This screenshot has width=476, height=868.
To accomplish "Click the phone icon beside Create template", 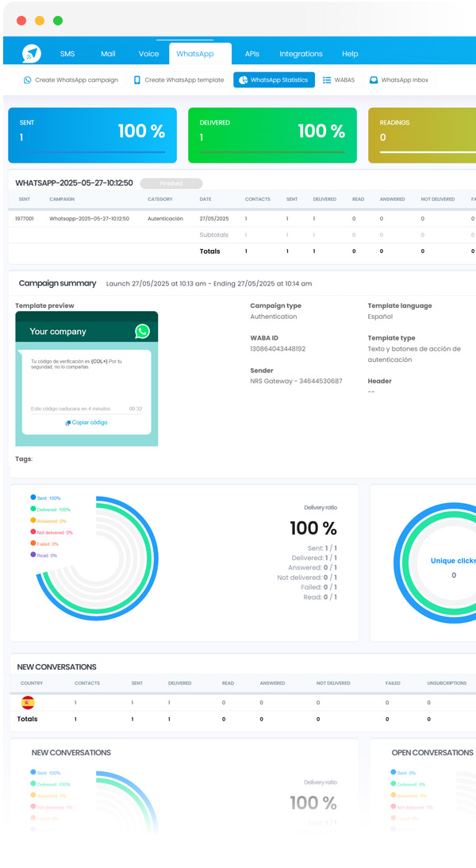I will tap(136, 79).
